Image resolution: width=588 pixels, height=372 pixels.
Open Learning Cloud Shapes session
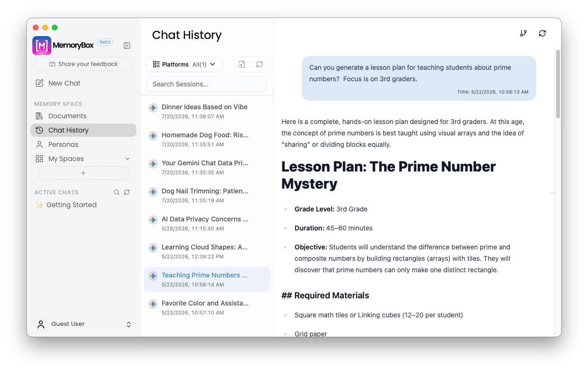(x=207, y=251)
